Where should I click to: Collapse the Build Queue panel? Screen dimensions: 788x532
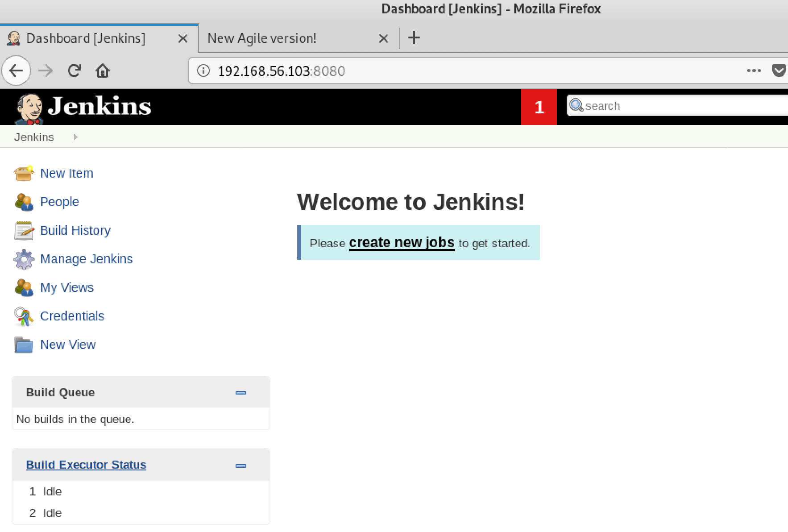click(241, 393)
